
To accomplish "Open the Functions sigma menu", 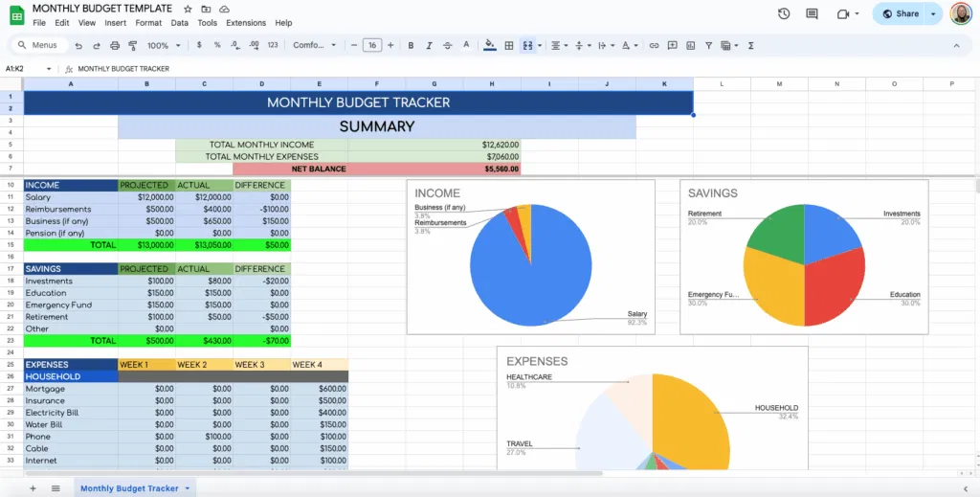I will click(750, 45).
